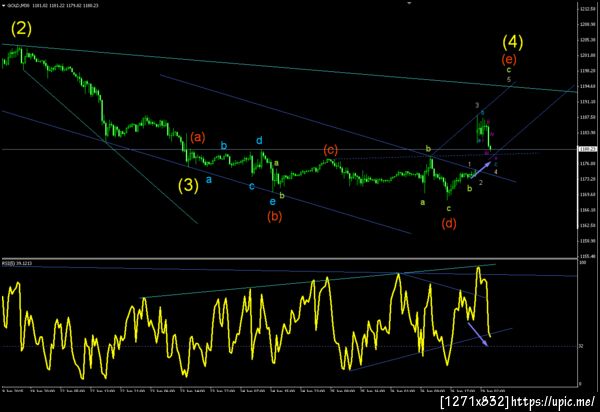Select the purple down arrow in RSI panel
600x412 pixels.
click(x=478, y=335)
